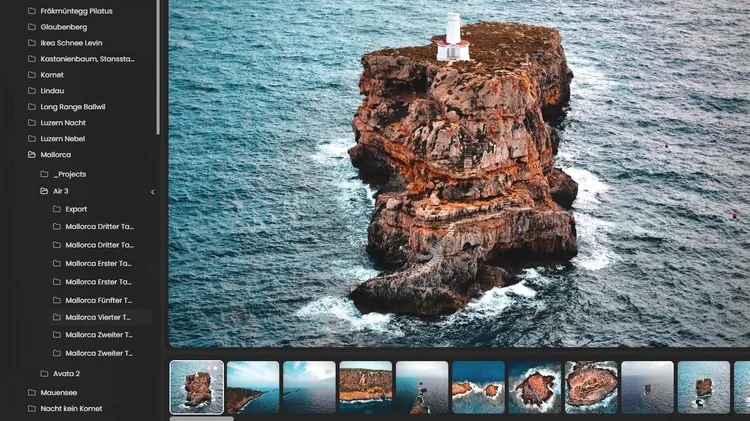The width and height of the screenshot is (750, 421).
Task: Select the Mallorca Fünfter Tag folder
Action: (98, 300)
